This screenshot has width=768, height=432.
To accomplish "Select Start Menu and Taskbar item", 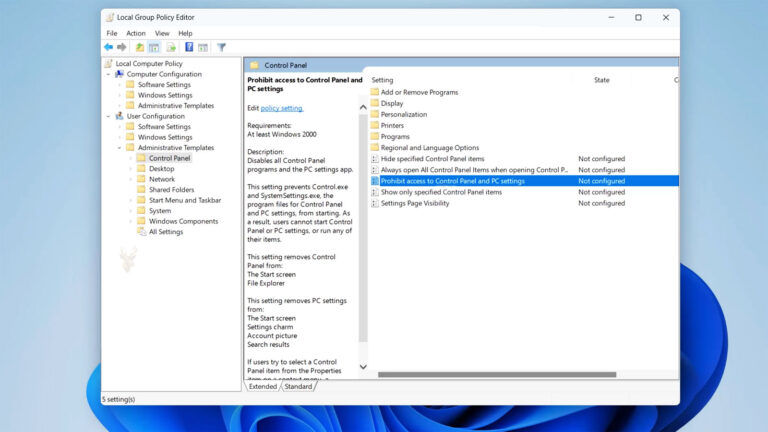I will 185,200.
